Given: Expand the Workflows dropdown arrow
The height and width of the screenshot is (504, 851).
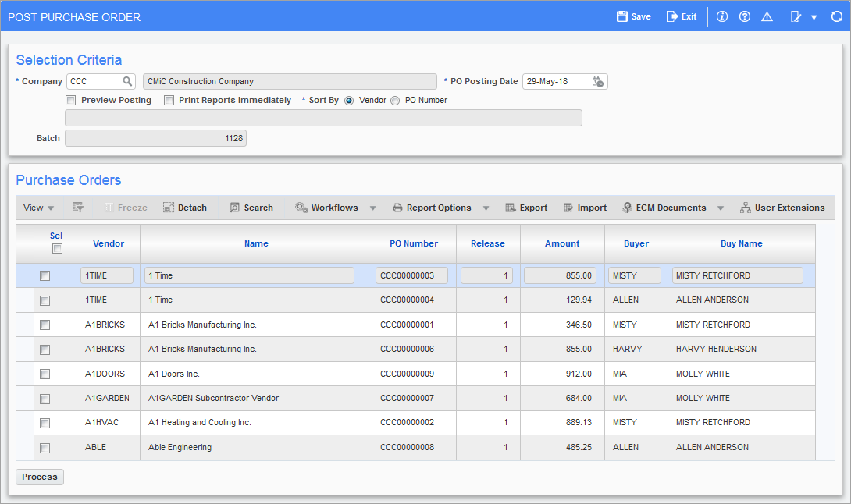Looking at the screenshot, I should point(373,208).
